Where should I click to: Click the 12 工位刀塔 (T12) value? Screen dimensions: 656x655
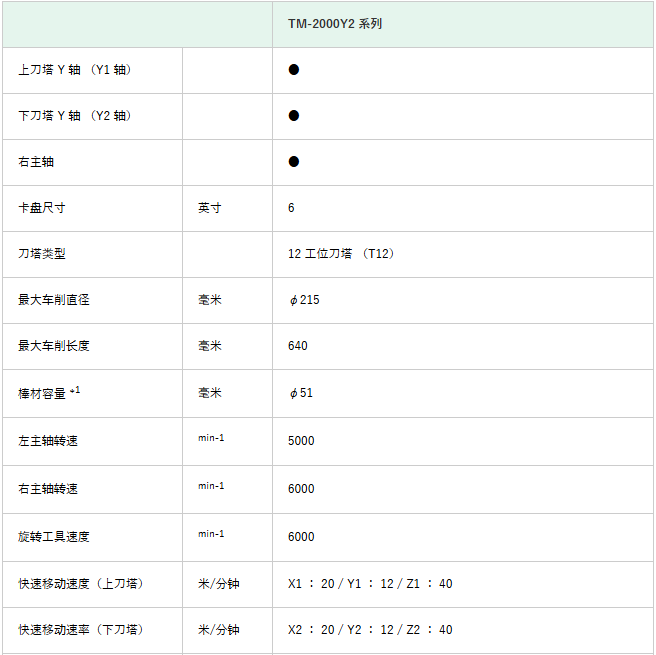(341, 254)
